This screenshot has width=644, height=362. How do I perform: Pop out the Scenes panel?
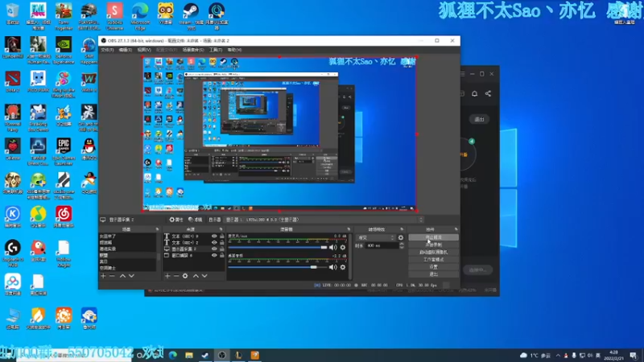click(x=157, y=229)
